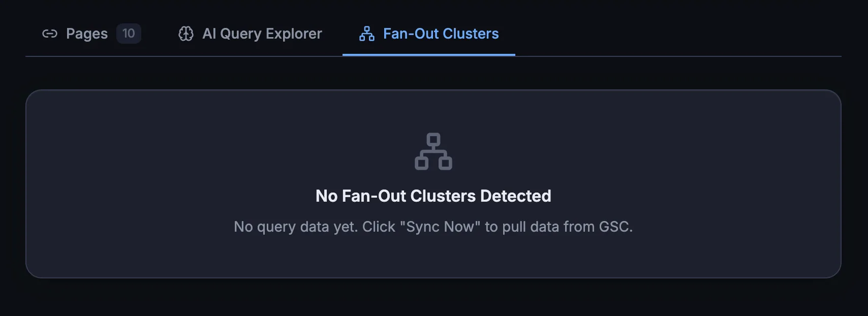
Task: Click the Fan-Out Clusters tab label text
Action: coord(441,34)
